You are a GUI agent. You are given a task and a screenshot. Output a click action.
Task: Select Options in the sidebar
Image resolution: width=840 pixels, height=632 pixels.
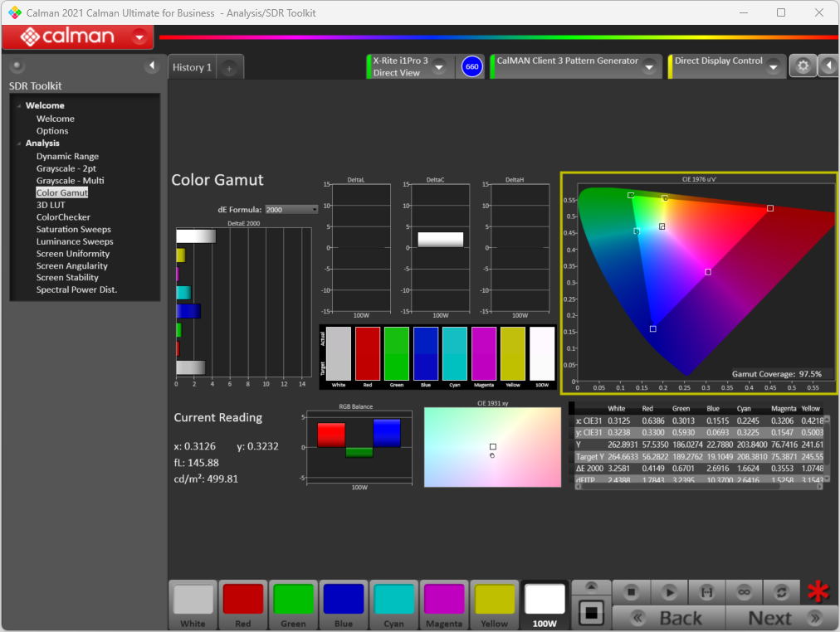click(52, 130)
